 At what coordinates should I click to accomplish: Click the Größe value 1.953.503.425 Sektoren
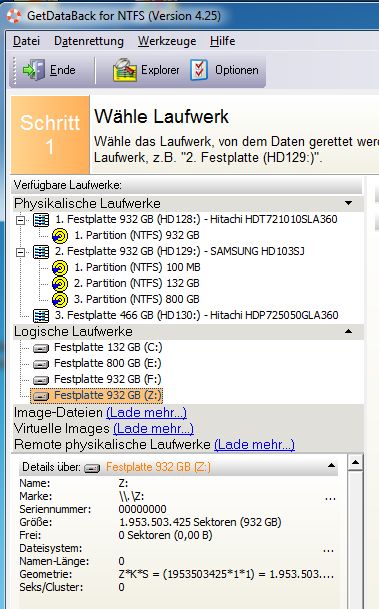(x=200, y=522)
